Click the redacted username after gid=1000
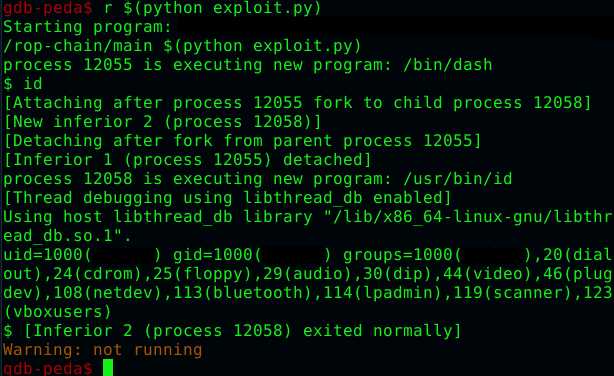Viewport: 614px width, 376px height. tap(293, 255)
